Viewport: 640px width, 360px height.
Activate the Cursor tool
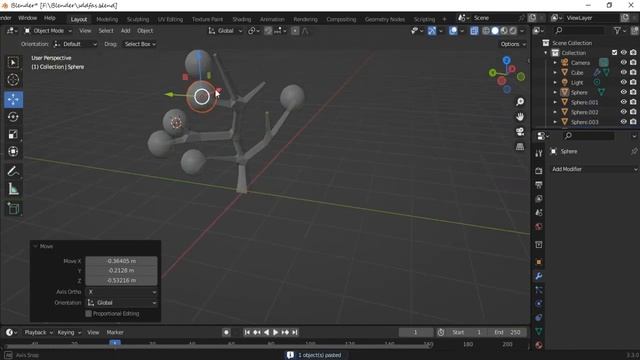13,80
